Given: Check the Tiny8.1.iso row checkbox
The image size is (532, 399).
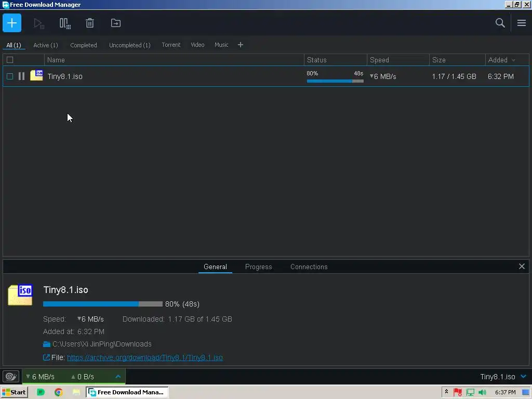Looking at the screenshot, I should [10, 76].
